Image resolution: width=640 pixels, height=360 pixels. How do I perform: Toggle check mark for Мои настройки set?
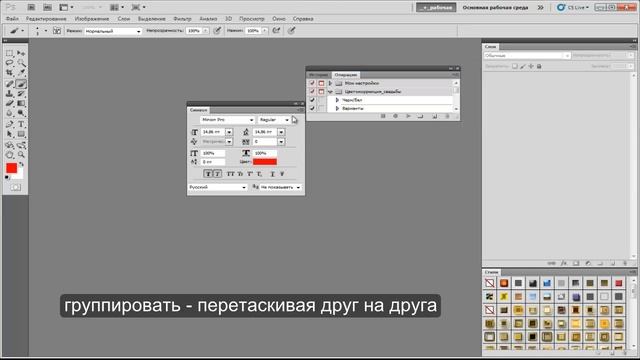(312, 83)
